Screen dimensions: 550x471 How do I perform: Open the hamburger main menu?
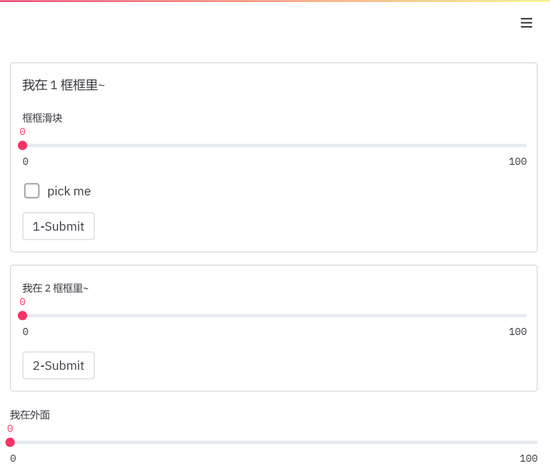526,23
